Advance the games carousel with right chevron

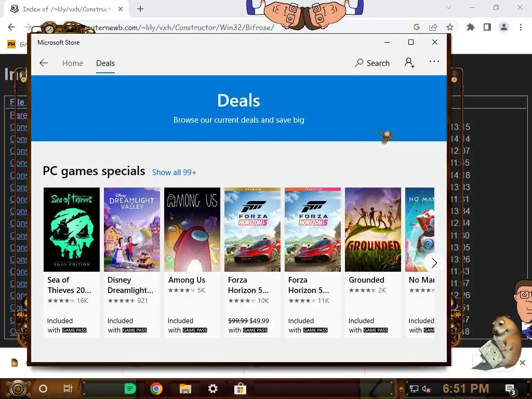pos(434,263)
